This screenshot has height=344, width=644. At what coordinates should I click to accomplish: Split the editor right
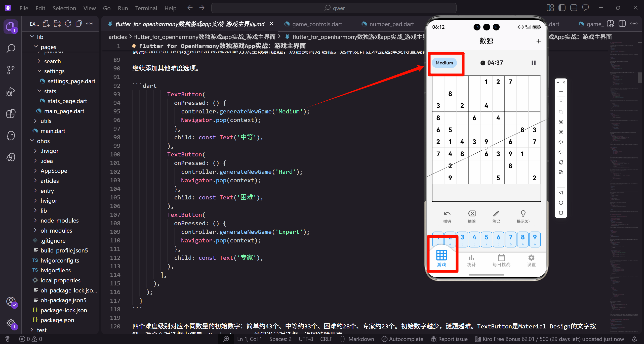(x=622, y=24)
